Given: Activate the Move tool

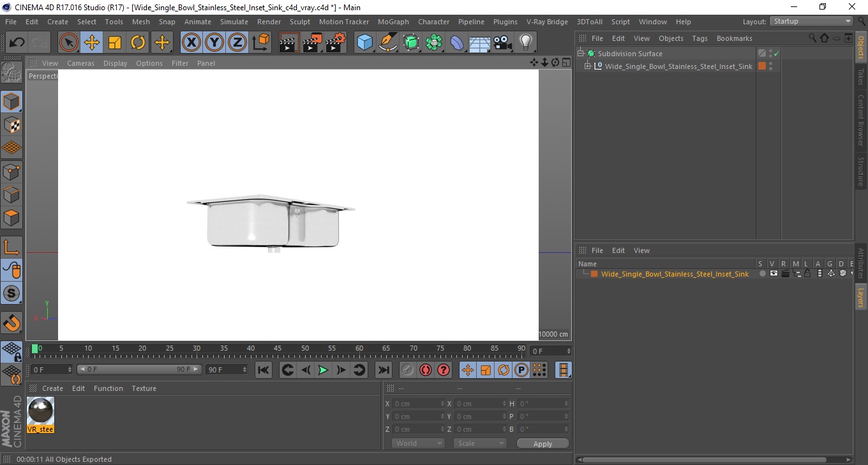Looking at the screenshot, I should tap(92, 43).
